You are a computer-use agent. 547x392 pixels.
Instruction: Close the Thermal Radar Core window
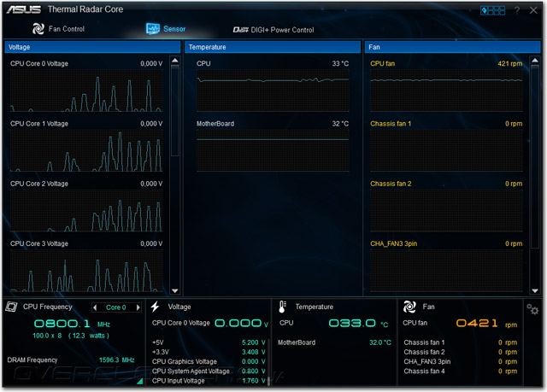click(x=533, y=10)
